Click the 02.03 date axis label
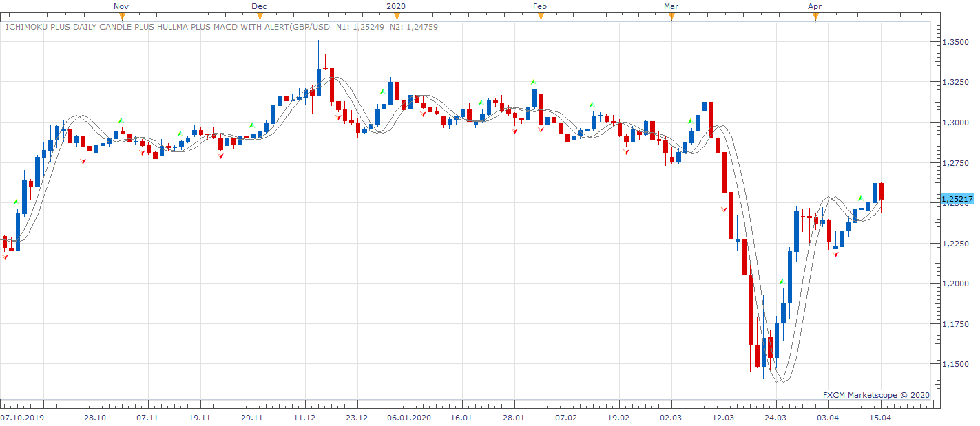980x426 pixels. click(x=671, y=418)
